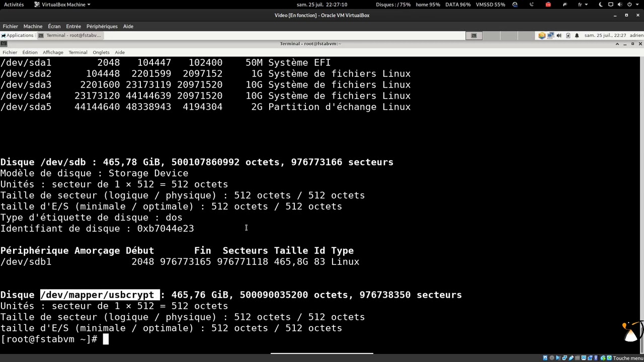Click the slashed tray icon left of fr
Image resolution: width=644 pixels, height=362 pixels.
click(x=565, y=5)
